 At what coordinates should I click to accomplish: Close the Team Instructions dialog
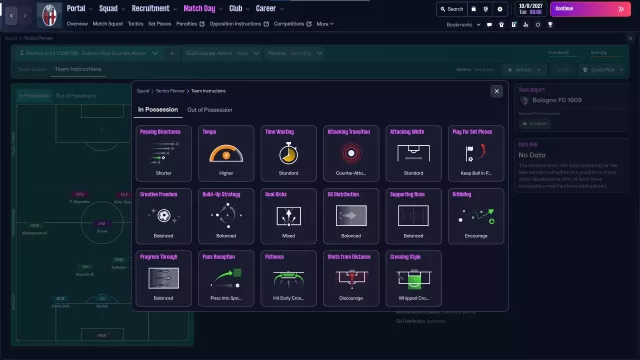tap(496, 91)
